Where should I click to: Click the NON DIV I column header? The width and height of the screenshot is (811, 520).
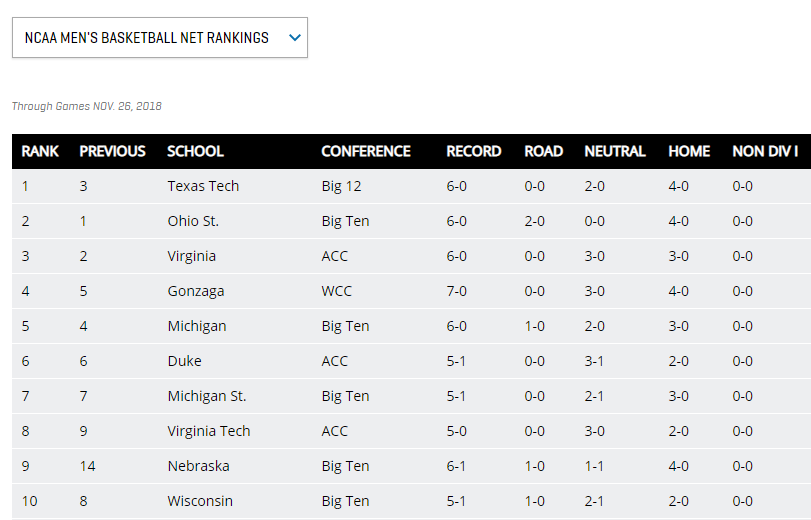(765, 151)
